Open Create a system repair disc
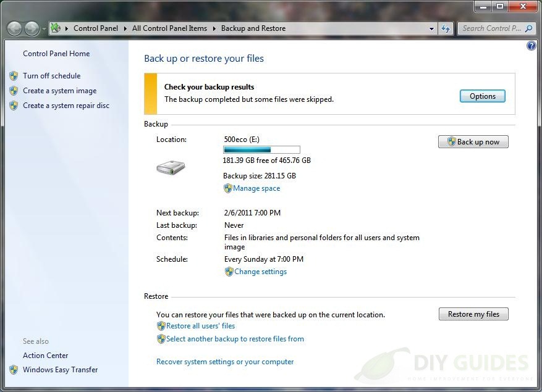Viewport: 542px width, 392px height. pyautogui.click(x=66, y=106)
